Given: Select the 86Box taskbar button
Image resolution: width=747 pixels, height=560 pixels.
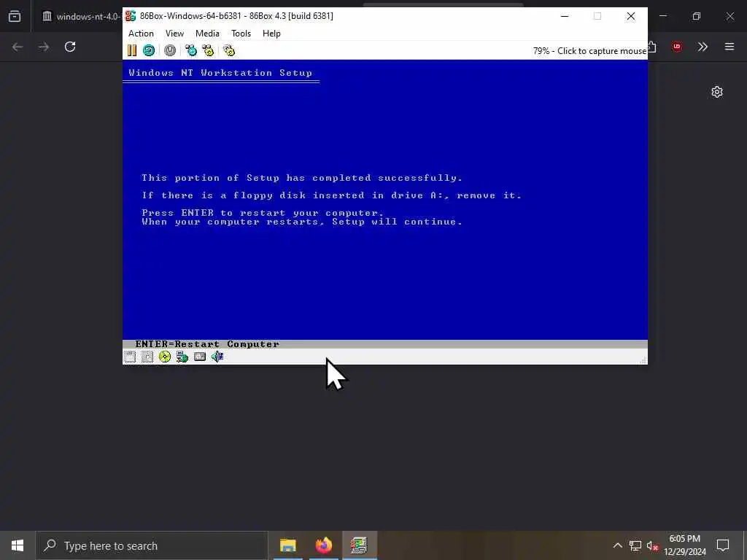Looking at the screenshot, I should click(x=359, y=545).
